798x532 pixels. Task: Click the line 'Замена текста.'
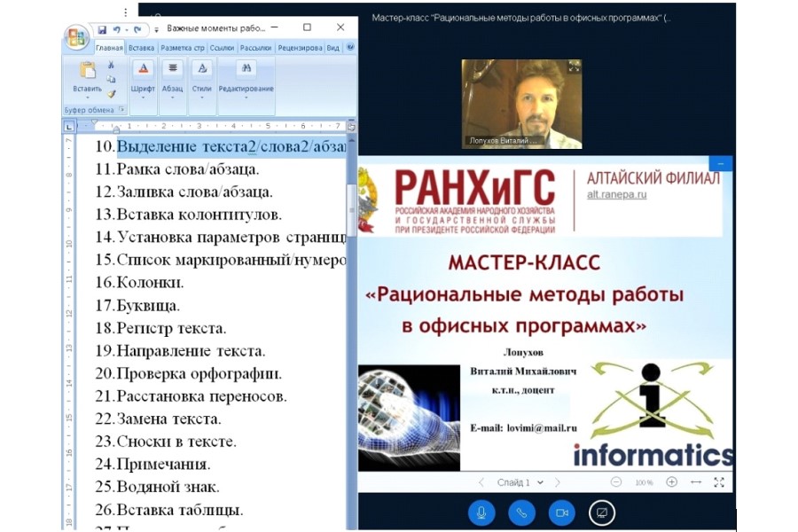click(x=169, y=419)
